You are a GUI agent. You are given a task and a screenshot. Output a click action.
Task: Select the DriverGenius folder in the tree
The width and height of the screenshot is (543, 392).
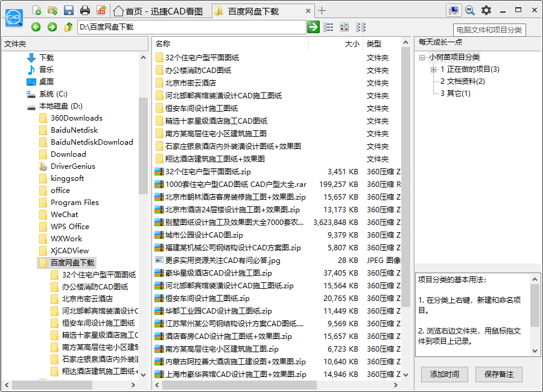pyautogui.click(x=73, y=166)
